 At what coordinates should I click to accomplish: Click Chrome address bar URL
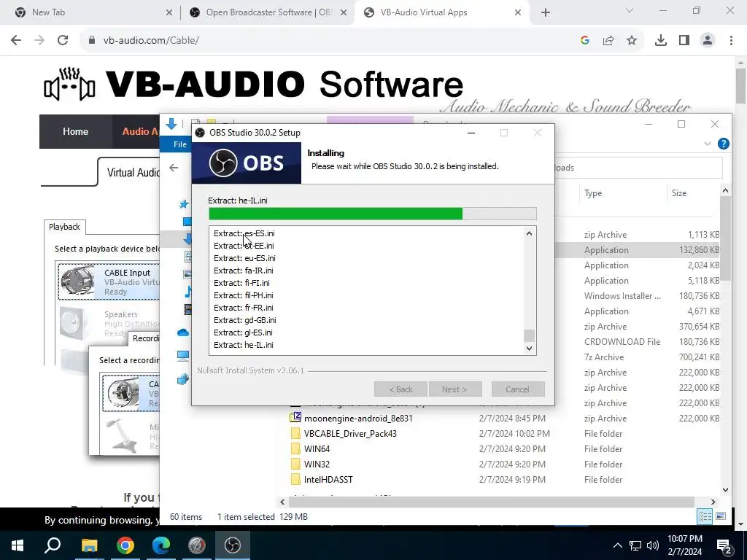tap(151, 41)
